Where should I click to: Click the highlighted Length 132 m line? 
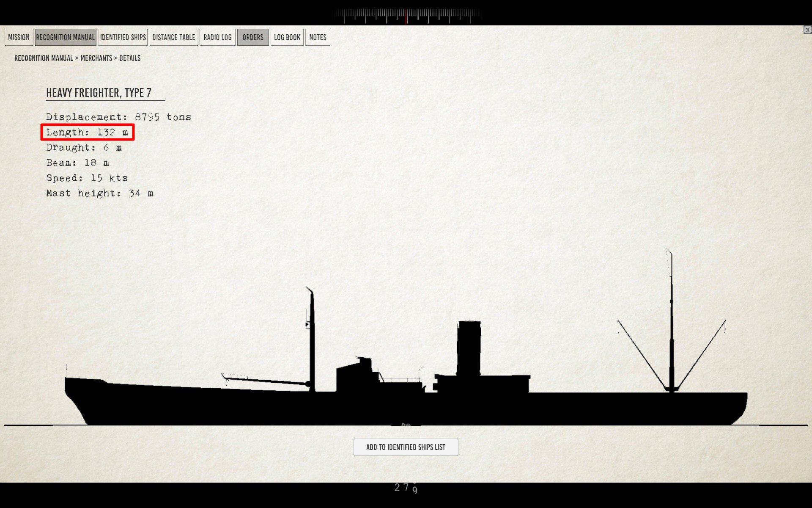coord(87,132)
